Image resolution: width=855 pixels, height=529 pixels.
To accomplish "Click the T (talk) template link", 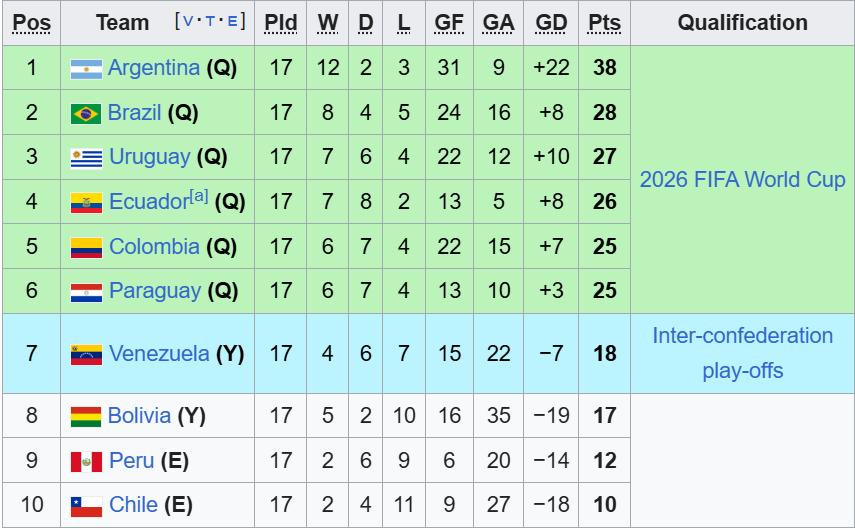I will pyautogui.click(x=209, y=22).
